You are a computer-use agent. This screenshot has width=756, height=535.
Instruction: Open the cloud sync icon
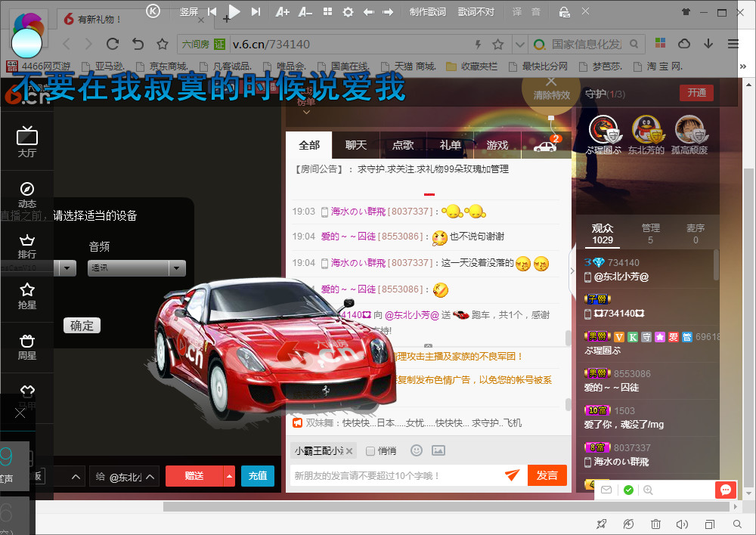pyautogui.click(x=683, y=44)
